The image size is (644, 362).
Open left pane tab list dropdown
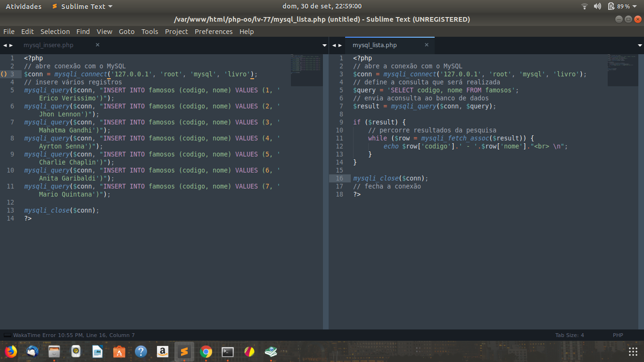[324, 45]
